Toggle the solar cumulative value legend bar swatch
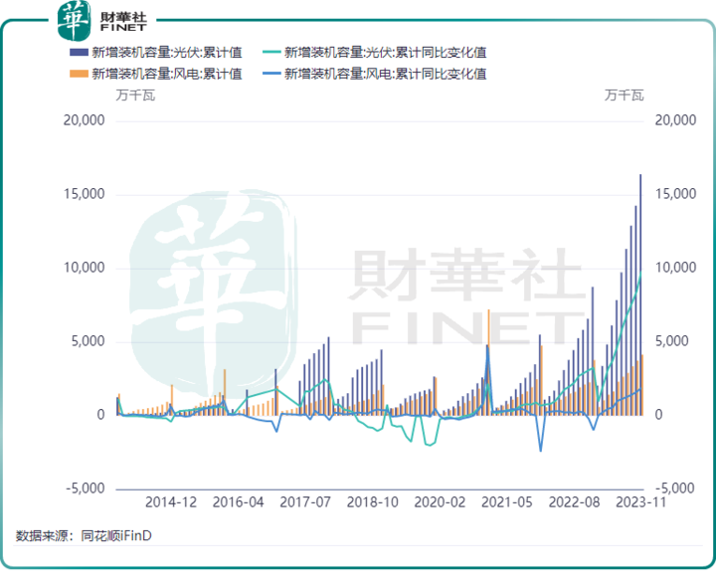 tap(79, 52)
